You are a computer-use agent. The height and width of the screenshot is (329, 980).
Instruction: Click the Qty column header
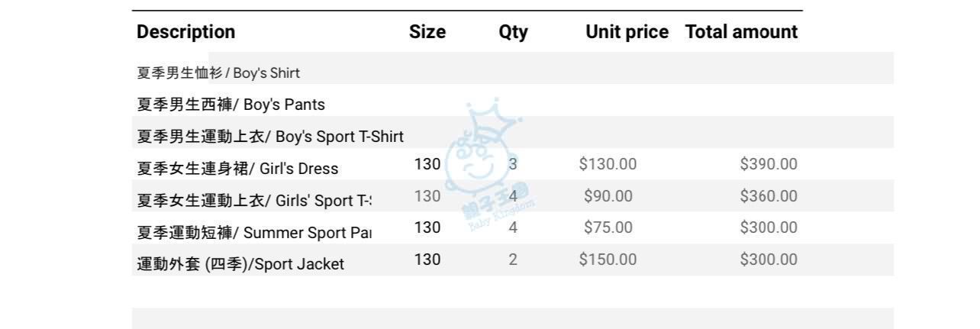513,32
